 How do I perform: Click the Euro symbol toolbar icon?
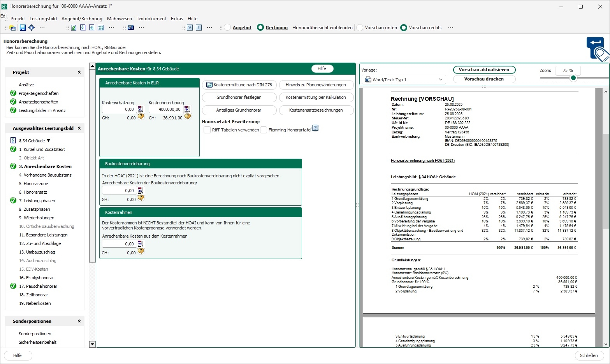[x=91, y=28]
